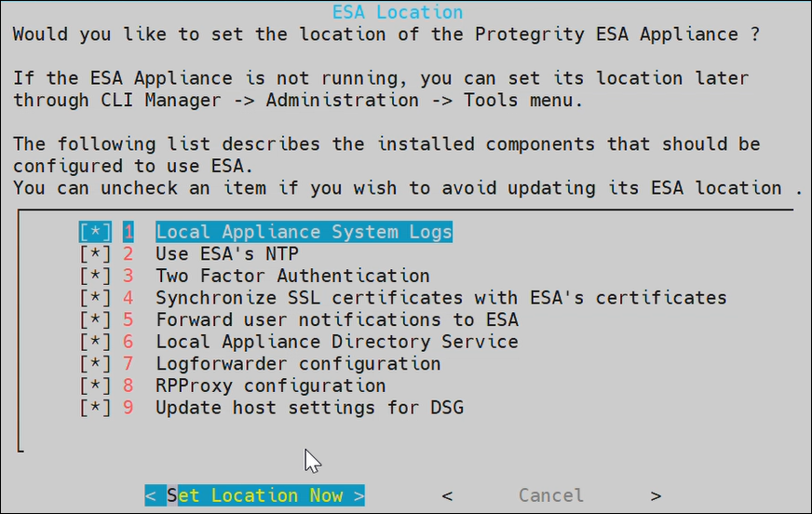Select Forward user notifications to ESA text
The image size is (812, 514).
point(337,320)
